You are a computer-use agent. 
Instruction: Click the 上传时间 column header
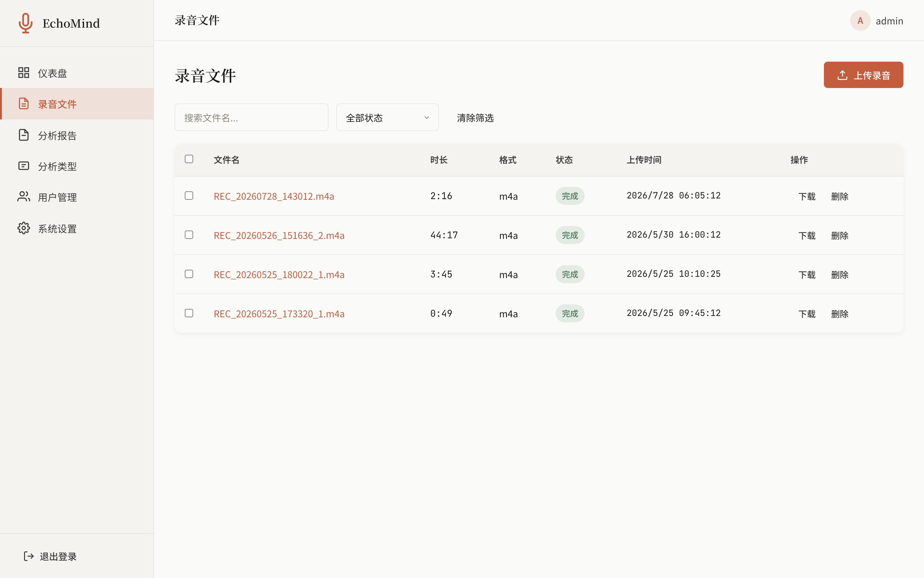click(x=644, y=160)
